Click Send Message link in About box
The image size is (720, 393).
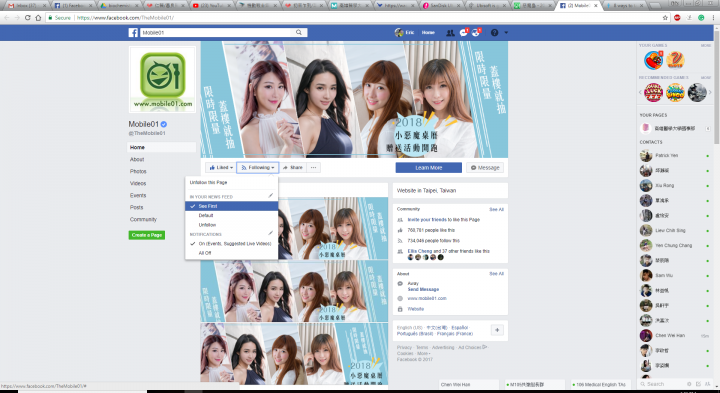423,289
